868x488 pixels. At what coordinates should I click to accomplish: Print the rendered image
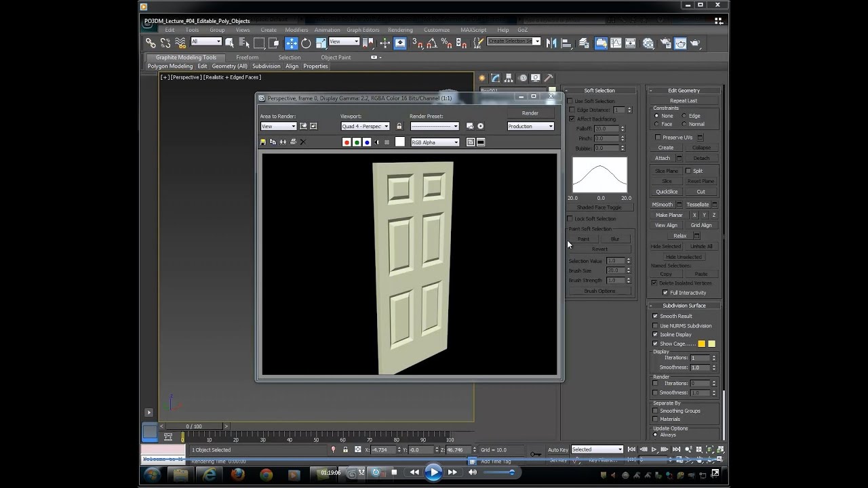pos(293,142)
